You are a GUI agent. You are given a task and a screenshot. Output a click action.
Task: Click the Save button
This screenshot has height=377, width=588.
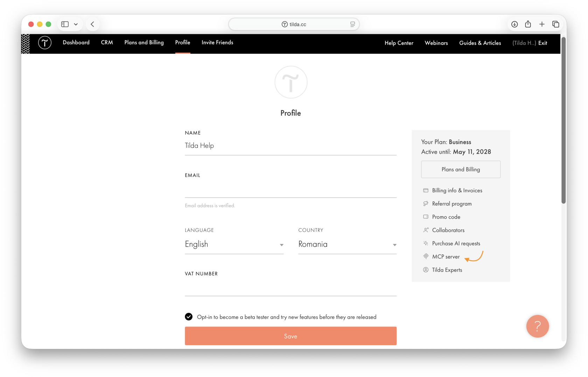290,336
